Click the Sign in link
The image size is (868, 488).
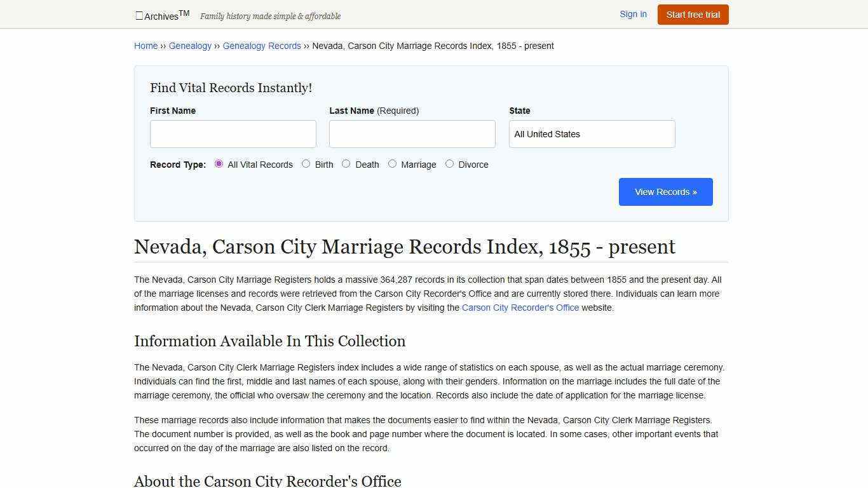pos(633,14)
